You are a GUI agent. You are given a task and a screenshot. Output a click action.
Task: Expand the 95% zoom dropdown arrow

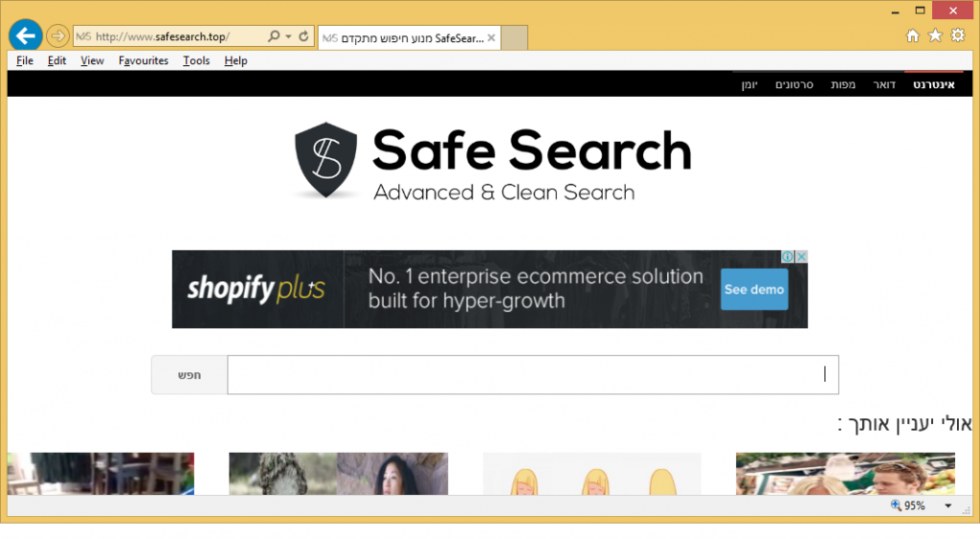pyautogui.click(x=947, y=505)
